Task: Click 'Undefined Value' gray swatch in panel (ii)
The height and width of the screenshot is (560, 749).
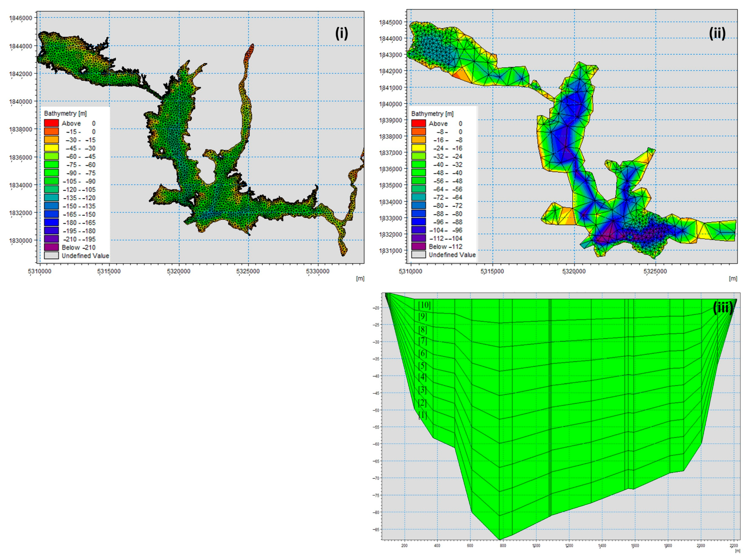Action: click(x=418, y=255)
